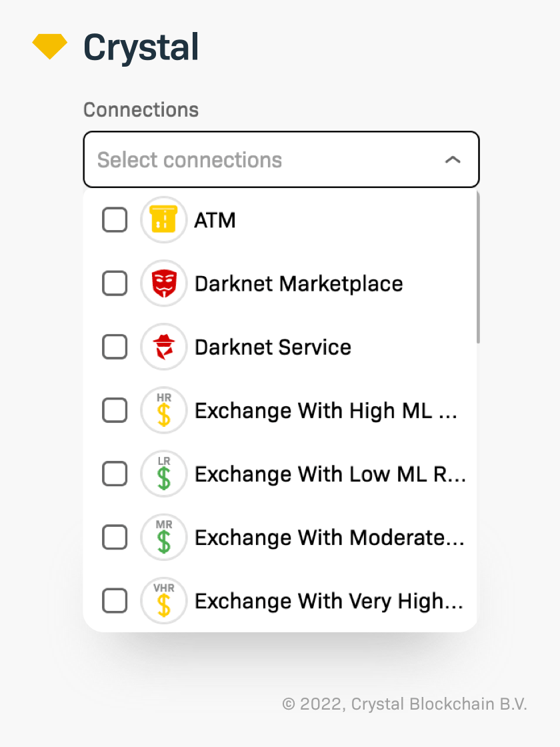Viewport: 560px width, 747px height.
Task: Click the Darknet Marketplace mask icon
Action: pos(163,283)
